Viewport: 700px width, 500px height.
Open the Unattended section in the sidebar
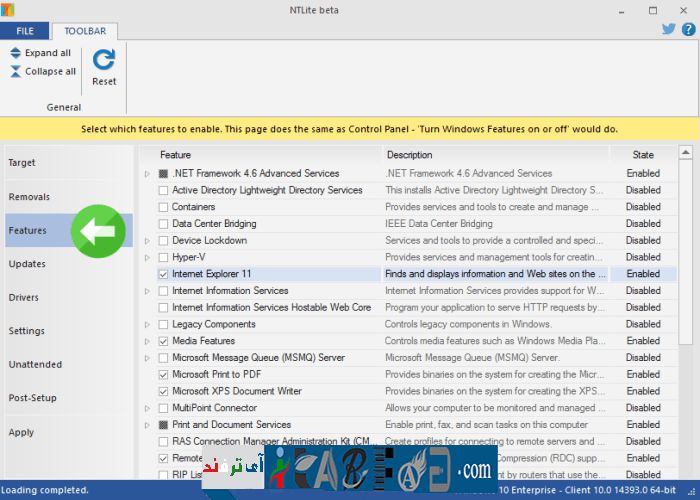point(35,365)
